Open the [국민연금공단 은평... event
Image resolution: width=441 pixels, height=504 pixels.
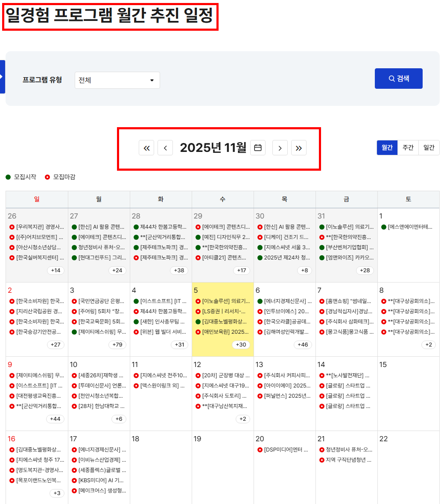point(98,301)
